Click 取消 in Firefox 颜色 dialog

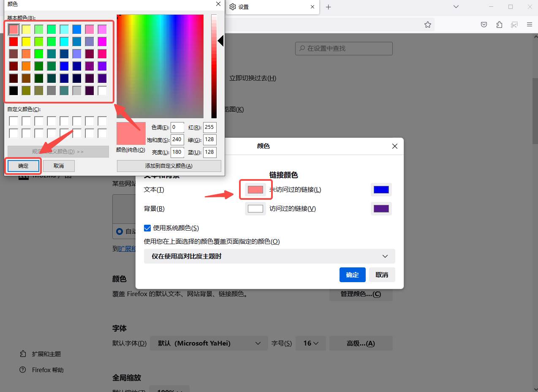382,275
